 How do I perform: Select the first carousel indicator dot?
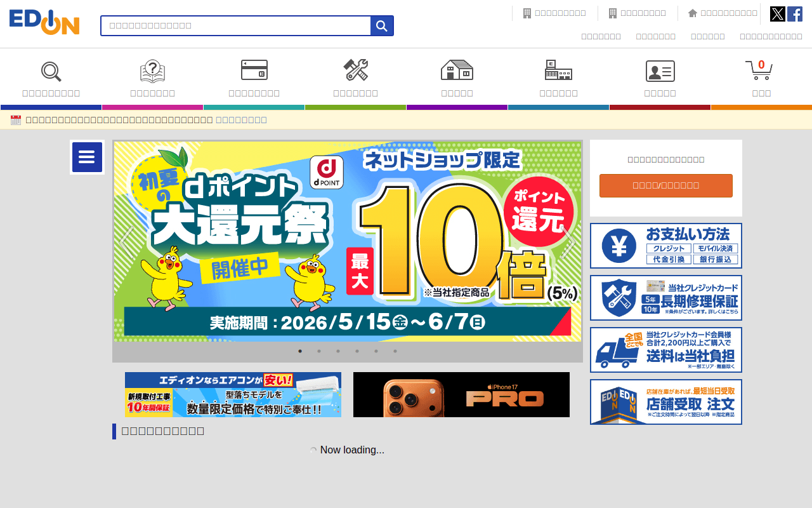tap(300, 351)
